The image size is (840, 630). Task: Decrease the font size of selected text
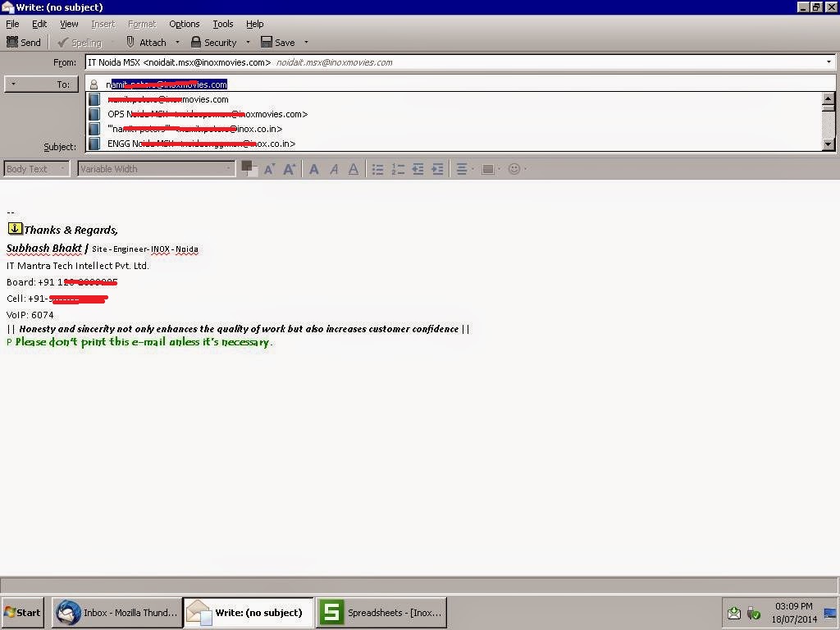point(269,168)
